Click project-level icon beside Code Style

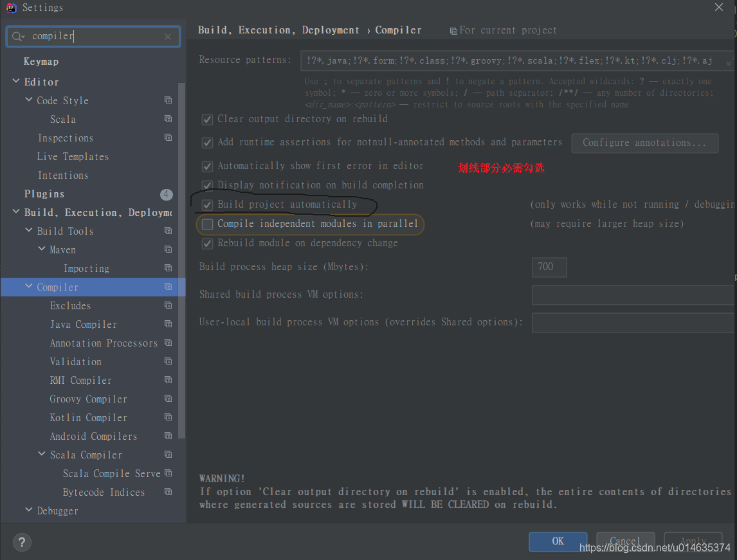click(x=168, y=100)
